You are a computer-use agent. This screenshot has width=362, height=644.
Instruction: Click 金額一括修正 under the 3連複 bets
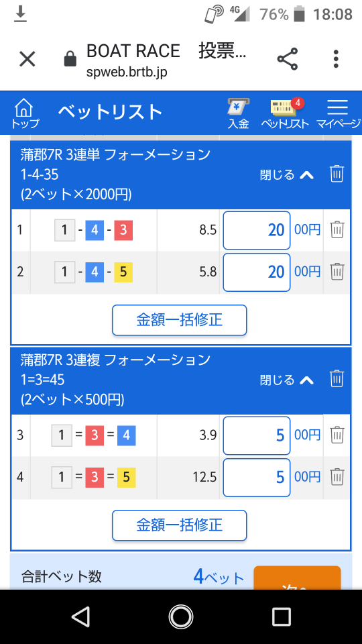point(180,525)
